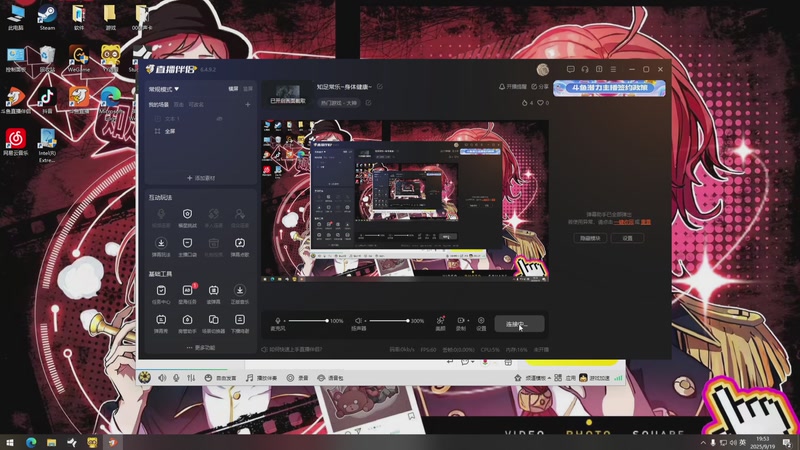Open the 下播鸣谢 tool
This screenshot has height=450, width=800.
click(x=239, y=323)
